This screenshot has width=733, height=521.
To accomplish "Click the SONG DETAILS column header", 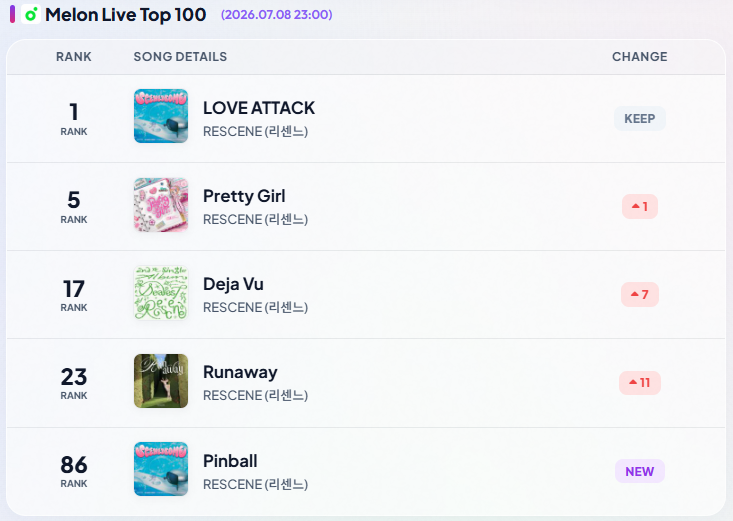I will pyautogui.click(x=180, y=57).
